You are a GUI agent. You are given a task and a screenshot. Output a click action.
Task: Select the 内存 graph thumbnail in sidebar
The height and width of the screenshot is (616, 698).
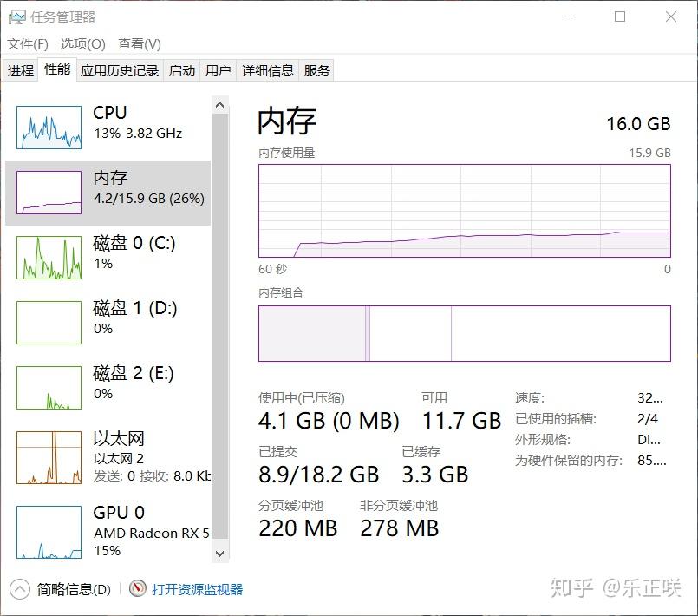point(49,193)
